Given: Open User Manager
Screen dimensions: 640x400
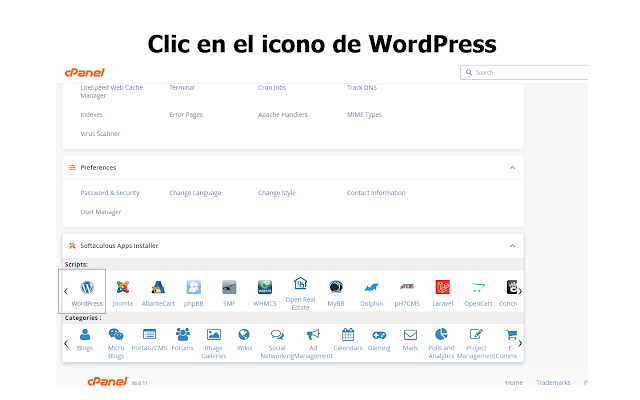Looking at the screenshot, I should coord(100,212).
